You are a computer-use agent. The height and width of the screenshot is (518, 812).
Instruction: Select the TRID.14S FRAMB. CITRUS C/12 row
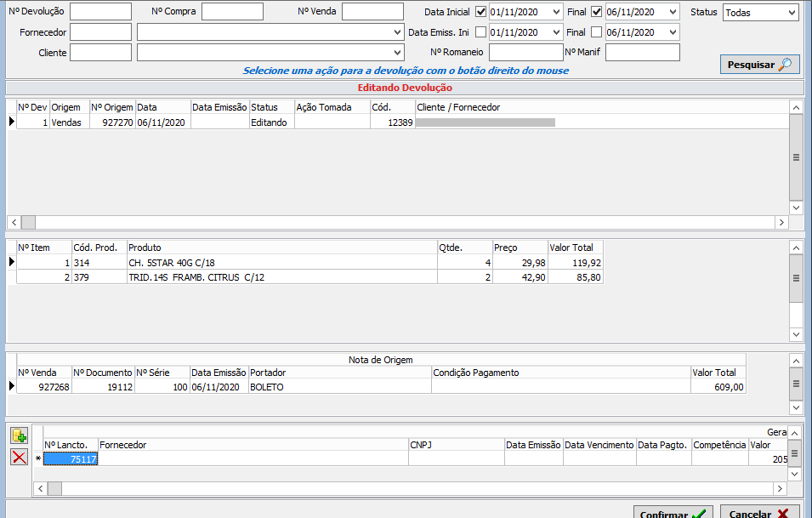pos(281,277)
